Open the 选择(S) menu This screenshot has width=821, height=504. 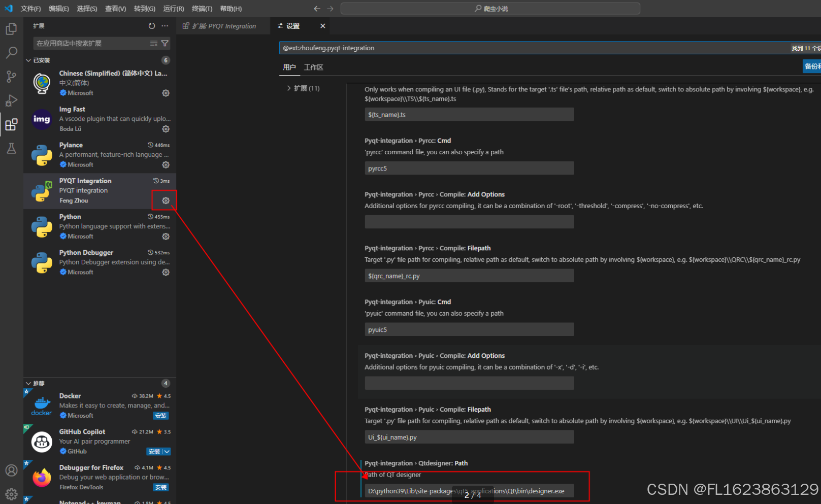point(87,9)
